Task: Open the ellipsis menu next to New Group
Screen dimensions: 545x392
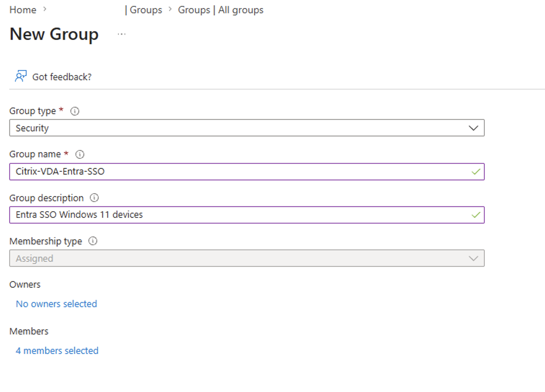Action: pyautogui.click(x=122, y=34)
